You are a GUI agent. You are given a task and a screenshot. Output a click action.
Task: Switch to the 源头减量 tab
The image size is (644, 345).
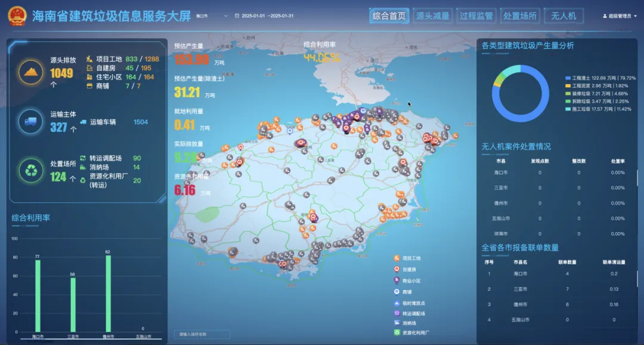click(433, 16)
